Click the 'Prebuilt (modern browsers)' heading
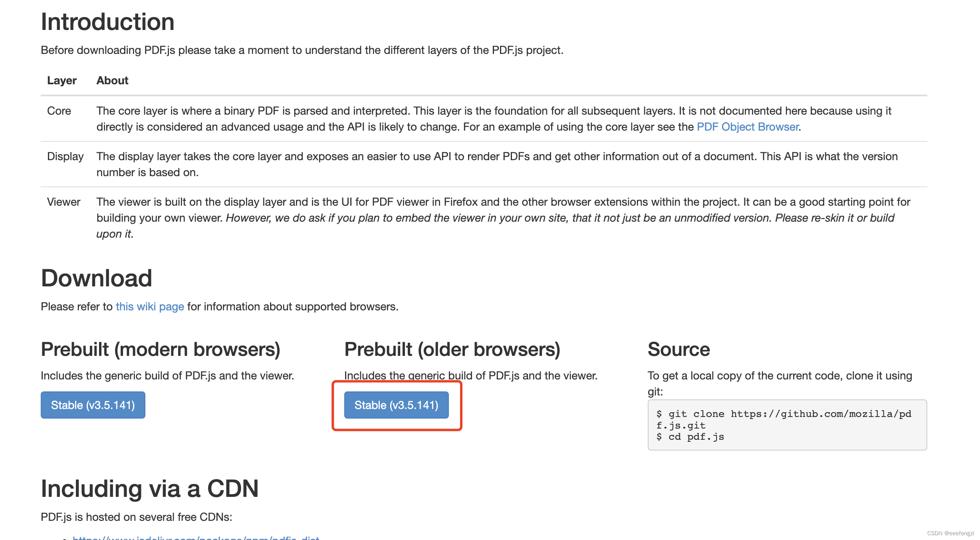The width and height of the screenshot is (980, 540). pyautogui.click(x=161, y=349)
